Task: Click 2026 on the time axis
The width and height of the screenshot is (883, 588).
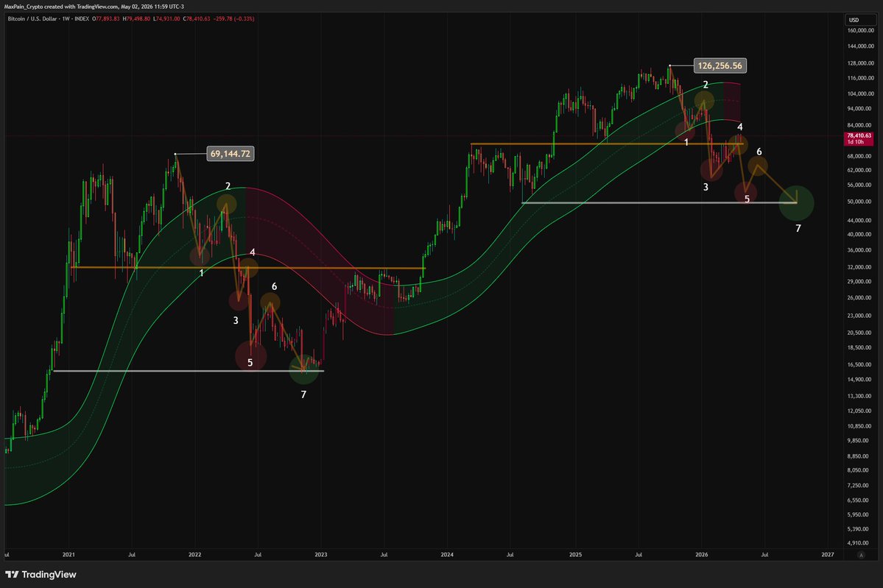Action: [x=702, y=555]
